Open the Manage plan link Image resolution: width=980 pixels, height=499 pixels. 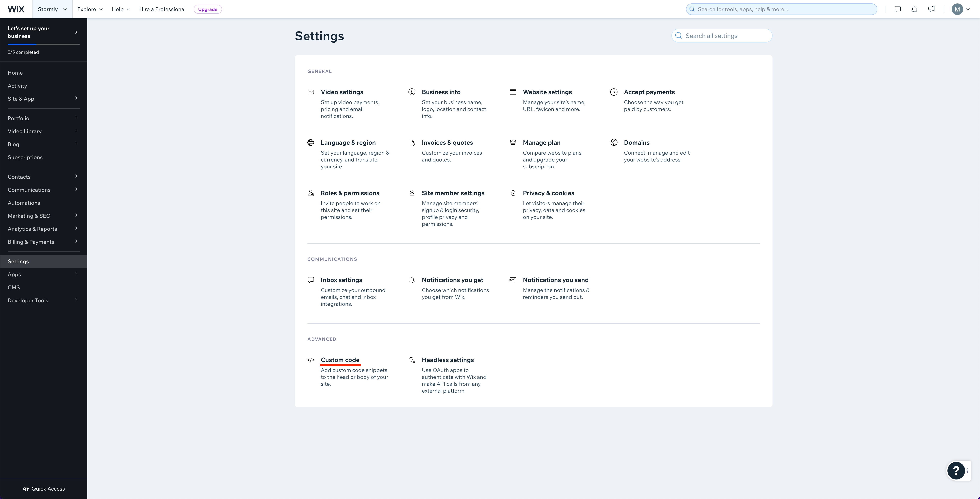pos(542,143)
